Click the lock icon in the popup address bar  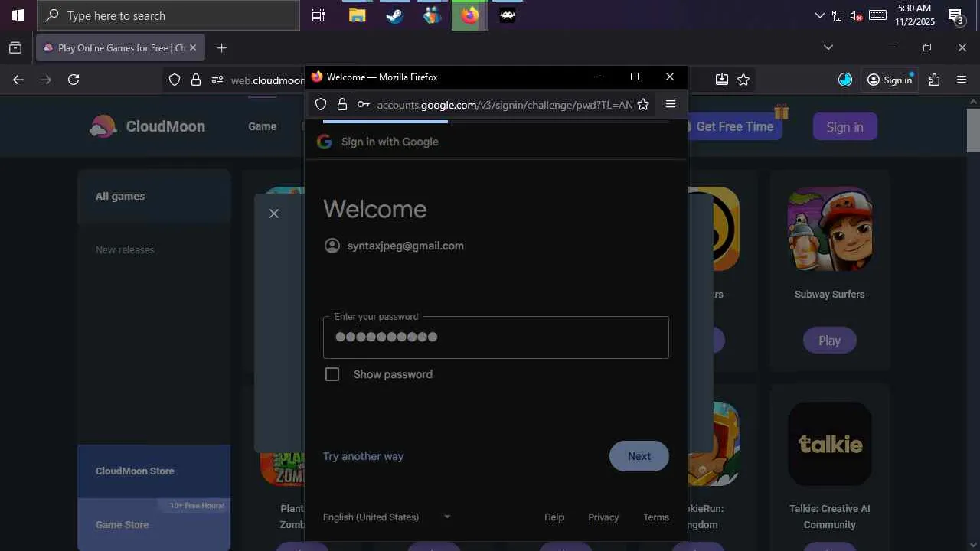pyautogui.click(x=342, y=105)
